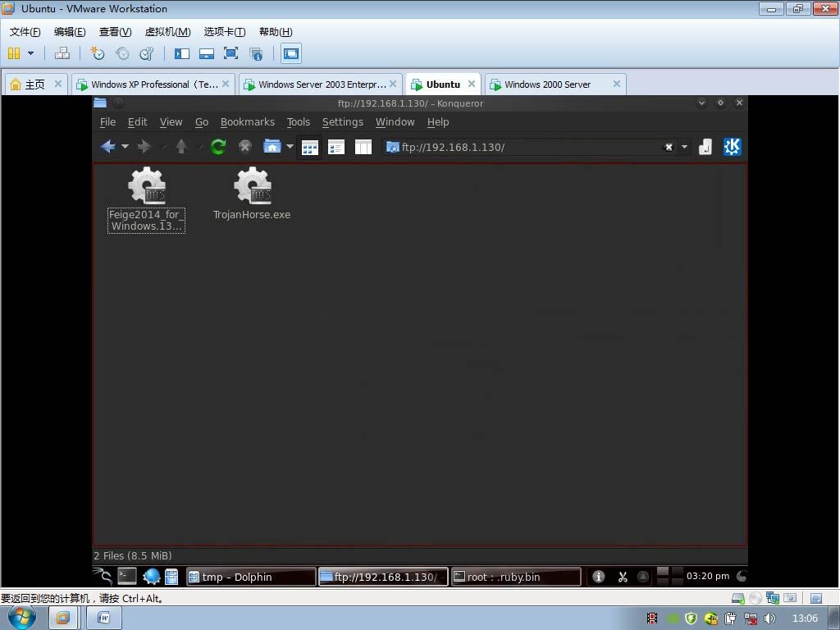Open the Klipper clipboard scissors icon
Screen dimensions: 840x630
coord(623,577)
